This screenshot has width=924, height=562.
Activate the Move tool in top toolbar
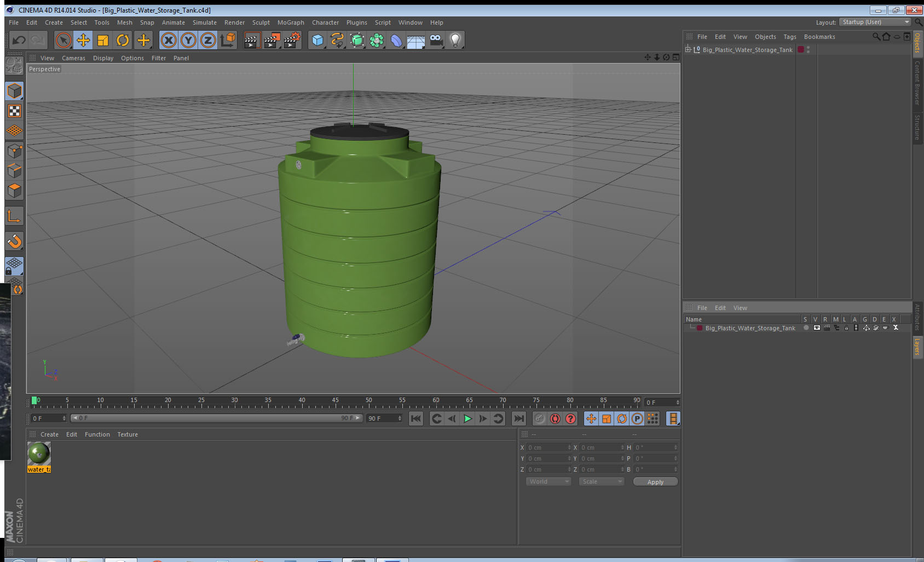coord(83,40)
